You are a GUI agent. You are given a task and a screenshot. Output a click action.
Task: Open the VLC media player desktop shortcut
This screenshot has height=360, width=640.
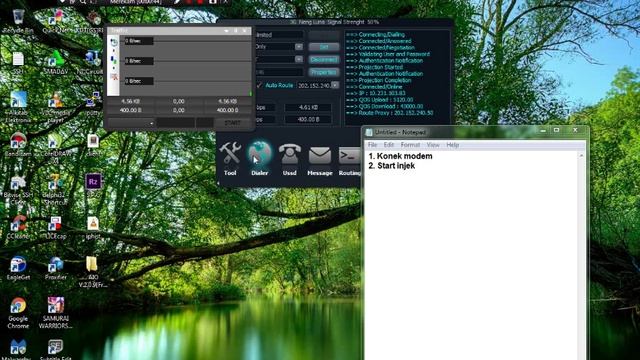(56, 108)
